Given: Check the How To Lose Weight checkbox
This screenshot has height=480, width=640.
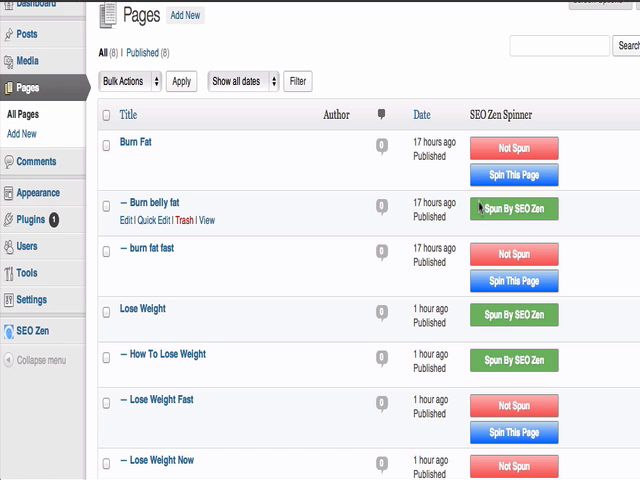Looking at the screenshot, I should coord(107,358).
